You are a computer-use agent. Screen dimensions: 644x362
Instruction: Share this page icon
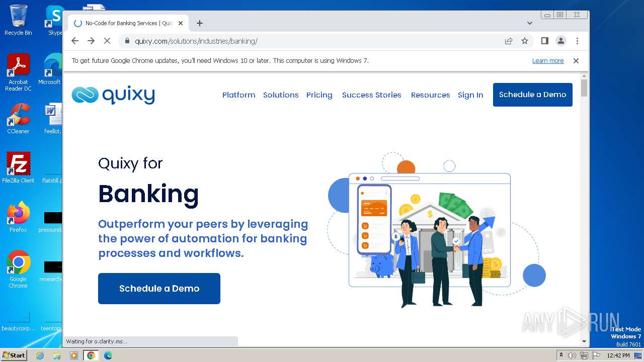coord(509,41)
